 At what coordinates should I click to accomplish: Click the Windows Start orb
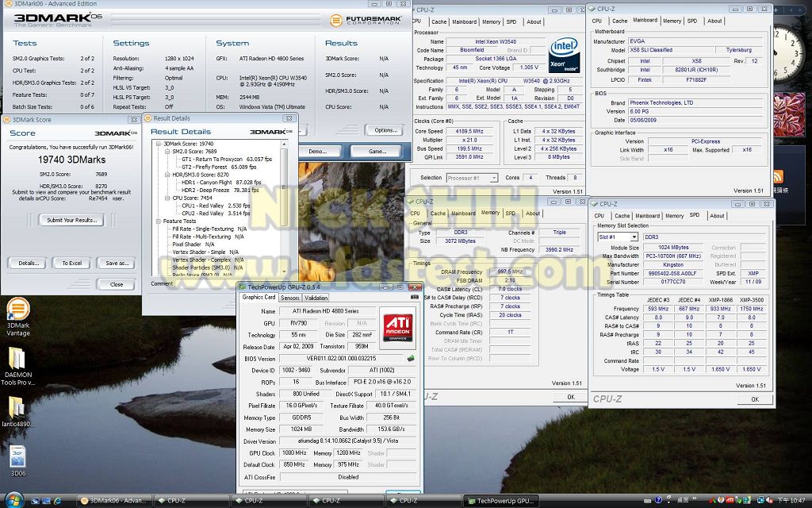[13, 500]
